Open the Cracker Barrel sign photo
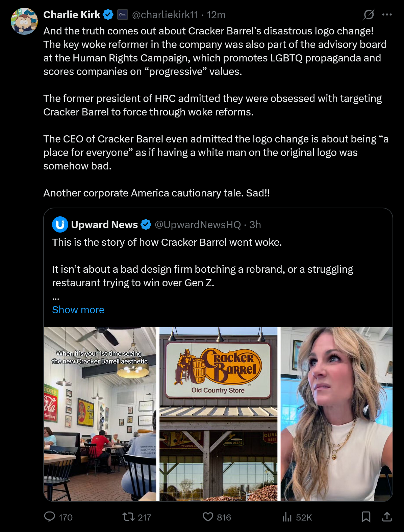The image size is (404, 532). pos(218,414)
